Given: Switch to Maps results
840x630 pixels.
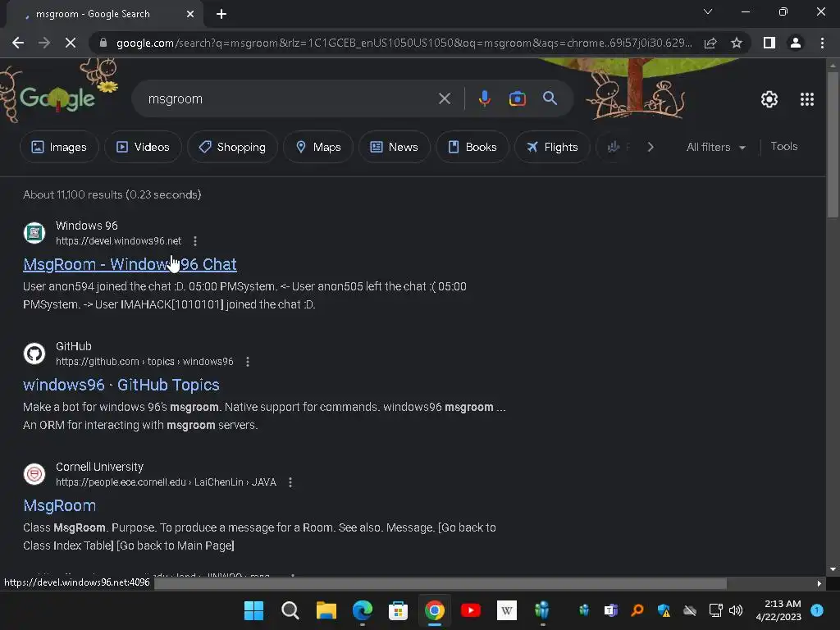Looking at the screenshot, I should 318,147.
